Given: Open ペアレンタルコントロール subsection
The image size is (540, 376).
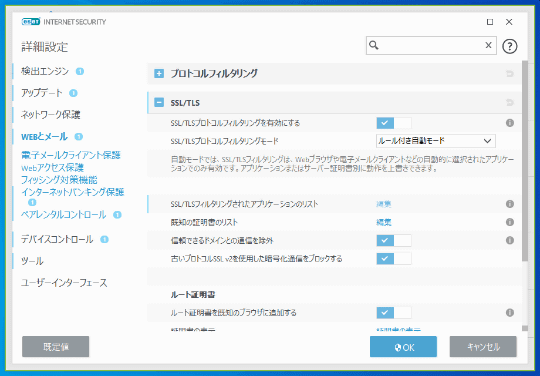Looking at the screenshot, I should point(64,215).
